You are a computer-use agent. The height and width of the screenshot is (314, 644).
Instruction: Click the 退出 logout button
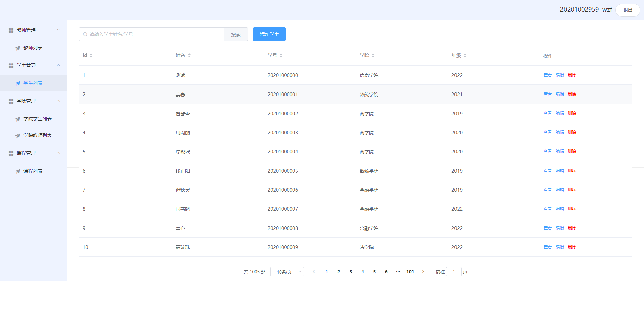pyautogui.click(x=628, y=10)
